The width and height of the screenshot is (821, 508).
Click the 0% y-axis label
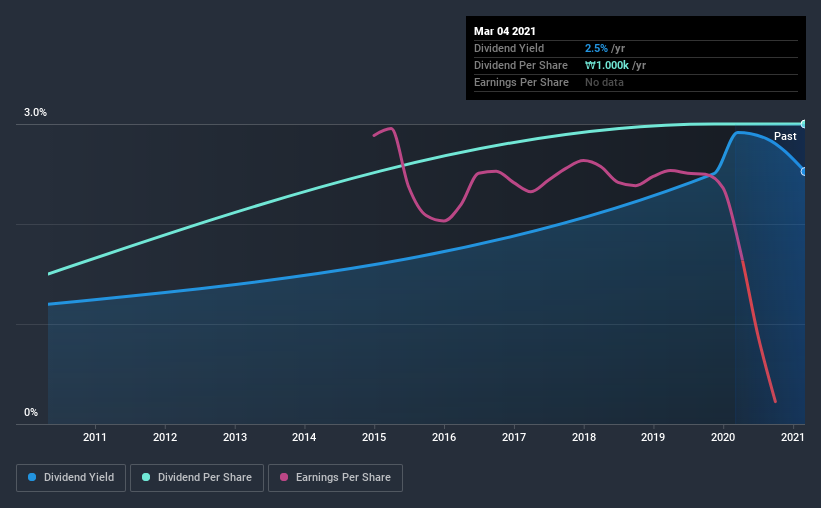coord(31,412)
